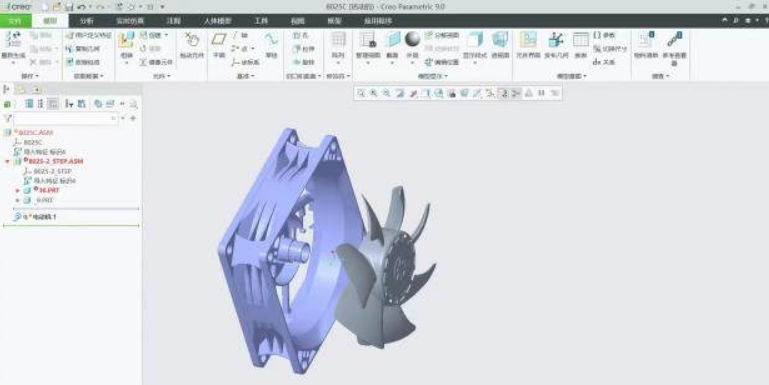
Task: Click the Manage Views icon
Action: [368, 40]
